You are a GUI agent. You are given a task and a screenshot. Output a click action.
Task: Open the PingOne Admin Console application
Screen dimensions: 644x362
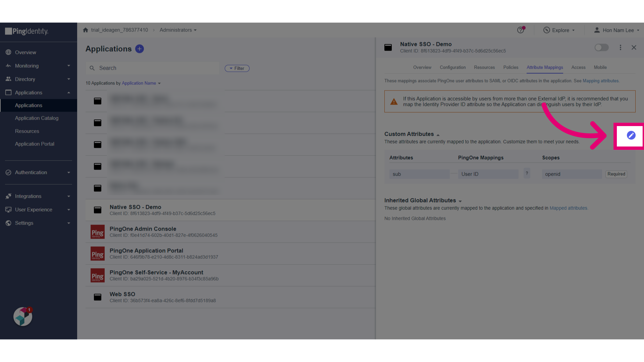(x=230, y=232)
